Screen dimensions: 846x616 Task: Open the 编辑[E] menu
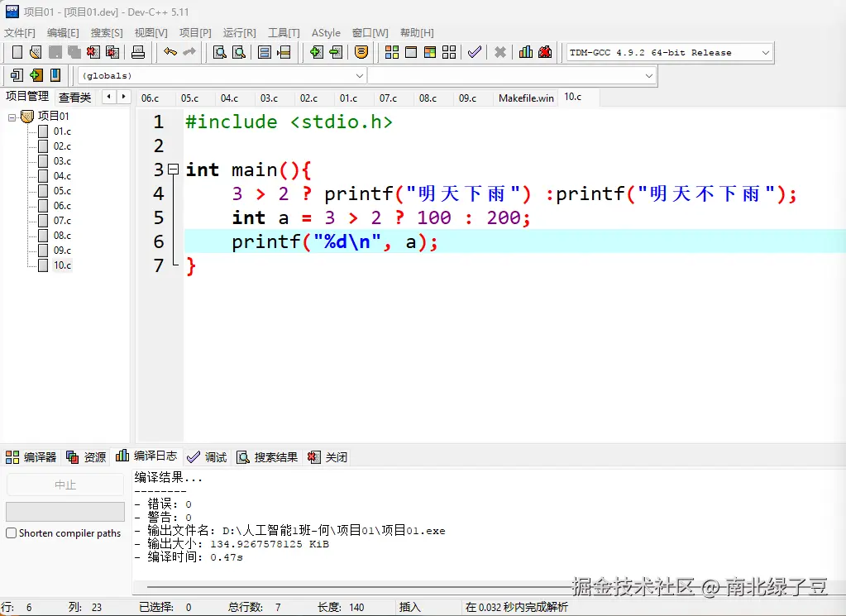[x=63, y=33]
